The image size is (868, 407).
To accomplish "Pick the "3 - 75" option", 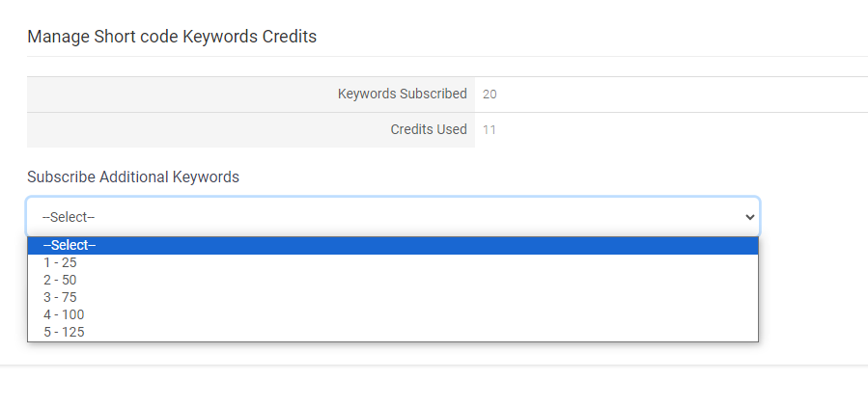I will [x=392, y=297].
